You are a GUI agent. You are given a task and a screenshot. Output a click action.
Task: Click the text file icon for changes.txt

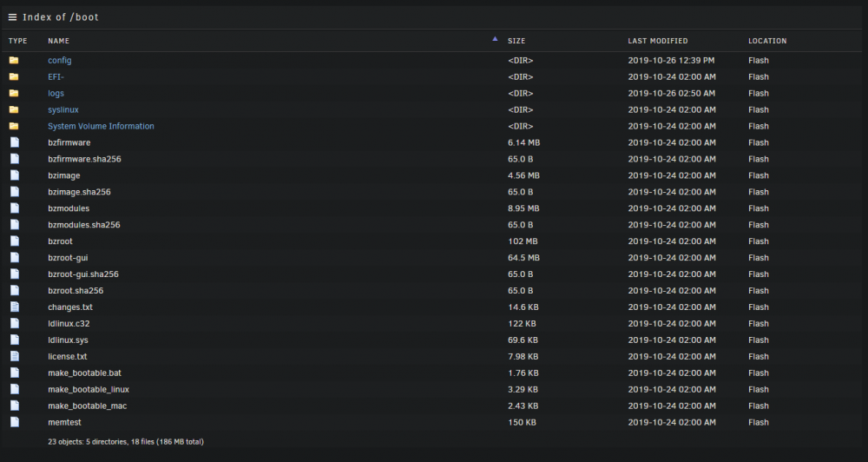pyautogui.click(x=15, y=307)
